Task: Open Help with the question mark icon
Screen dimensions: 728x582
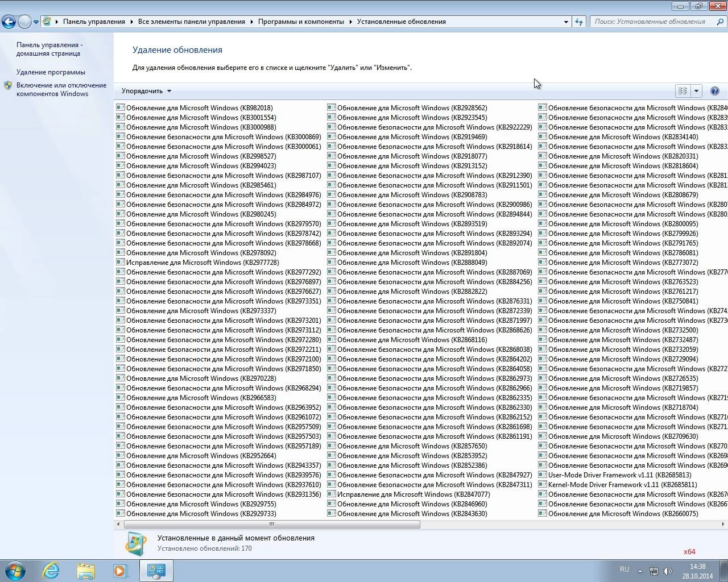Action: tap(715, 91)
